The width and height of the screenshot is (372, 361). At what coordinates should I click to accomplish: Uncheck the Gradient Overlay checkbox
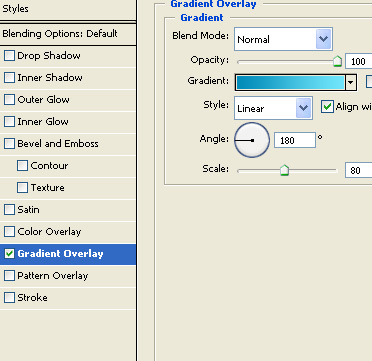pos(9,254)
